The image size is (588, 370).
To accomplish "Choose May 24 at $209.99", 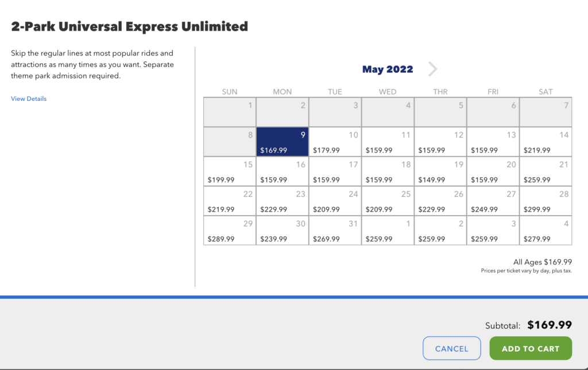I will pyautogui.click(x=335, y=201).
